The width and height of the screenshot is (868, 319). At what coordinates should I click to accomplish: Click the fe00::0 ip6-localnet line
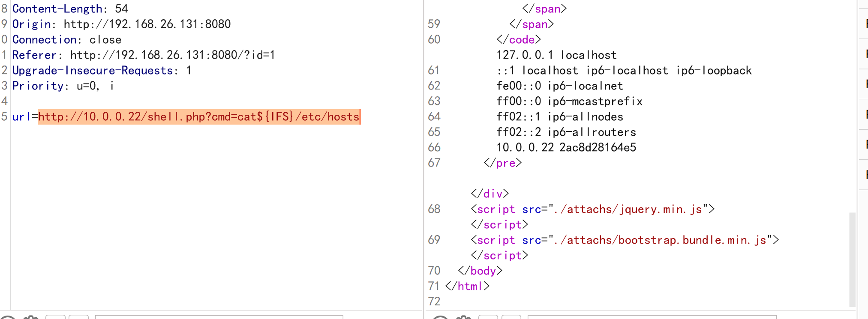tap(560, 86)
